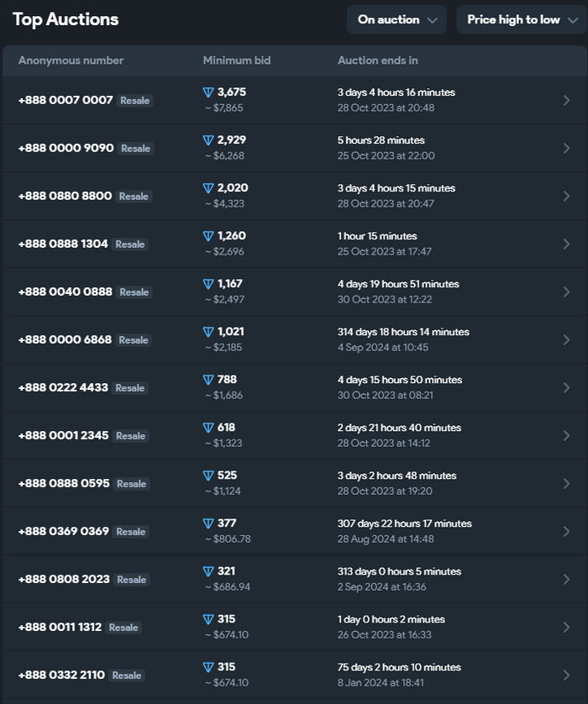Select the +888 0222 4433 number
588x704 pixels.
63,387
